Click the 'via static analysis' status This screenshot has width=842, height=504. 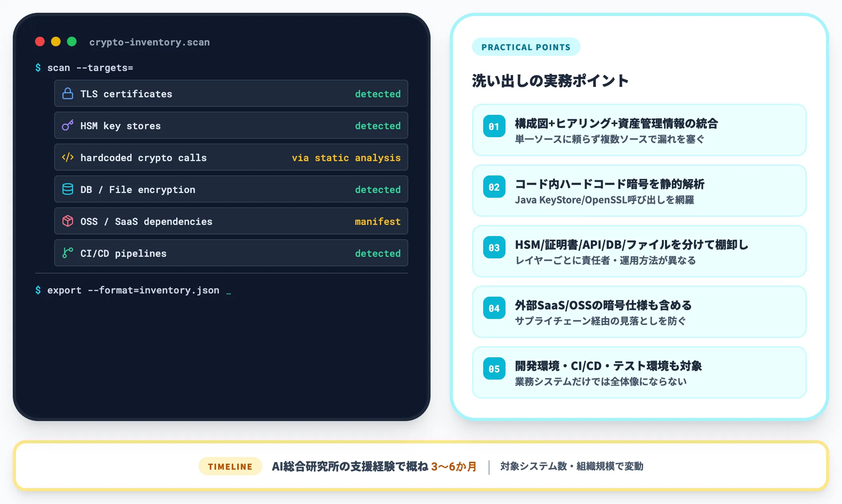(x=346, y=158)
